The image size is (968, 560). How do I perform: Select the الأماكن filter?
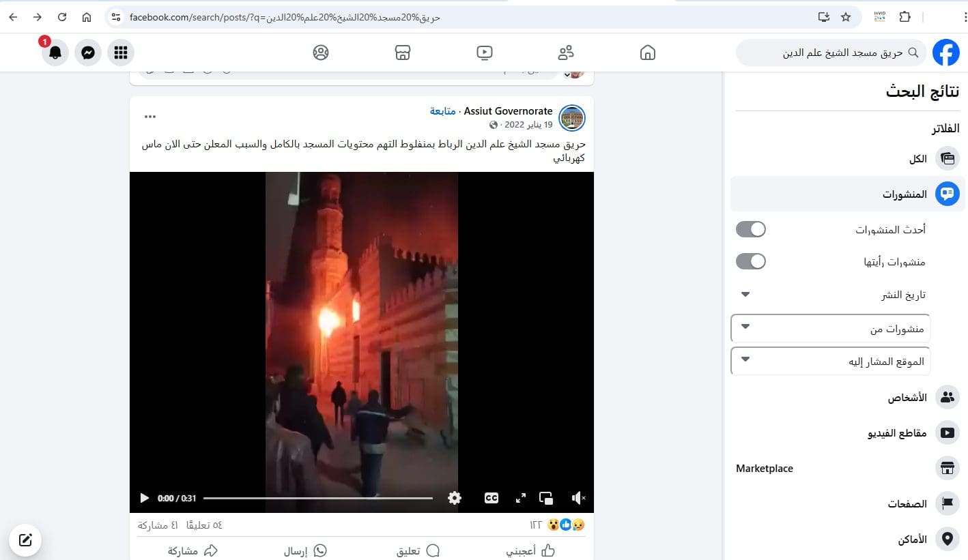848,540
